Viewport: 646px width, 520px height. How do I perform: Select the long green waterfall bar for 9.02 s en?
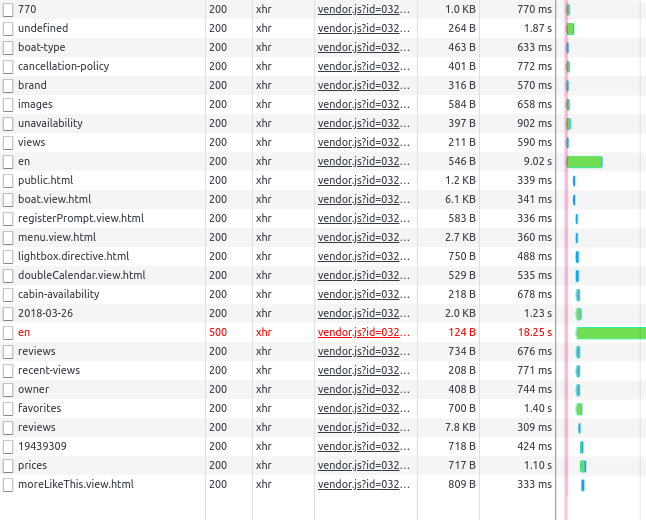click(x=585, y=162)
